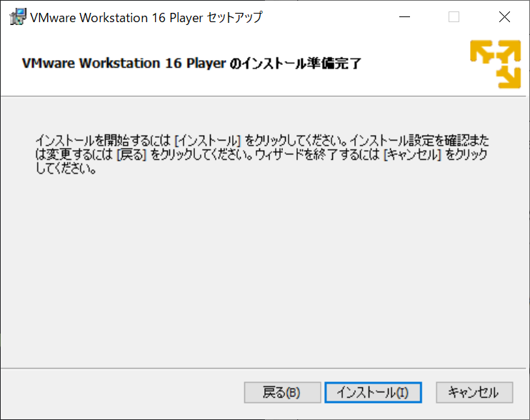The width and height of the screenshot is (530, 420).
Task: Click the disabled maximize button
Action: (454, 17)
